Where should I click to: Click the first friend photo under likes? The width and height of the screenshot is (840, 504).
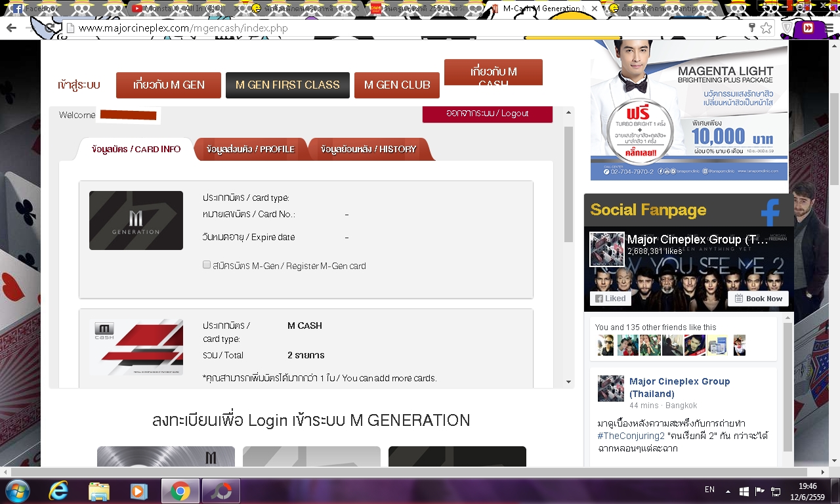(x=606, y=345)
